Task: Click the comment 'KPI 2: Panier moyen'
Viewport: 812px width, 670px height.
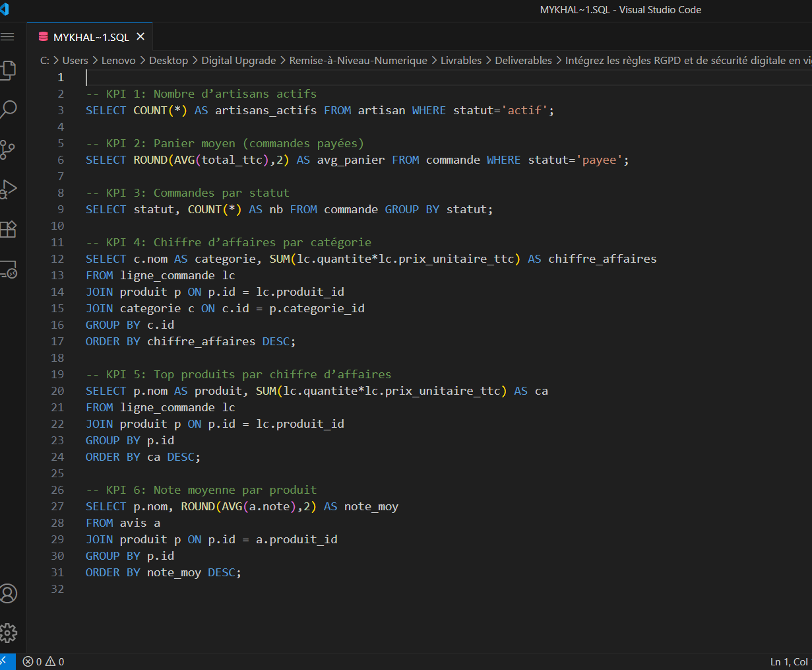Action: (225, 143)
